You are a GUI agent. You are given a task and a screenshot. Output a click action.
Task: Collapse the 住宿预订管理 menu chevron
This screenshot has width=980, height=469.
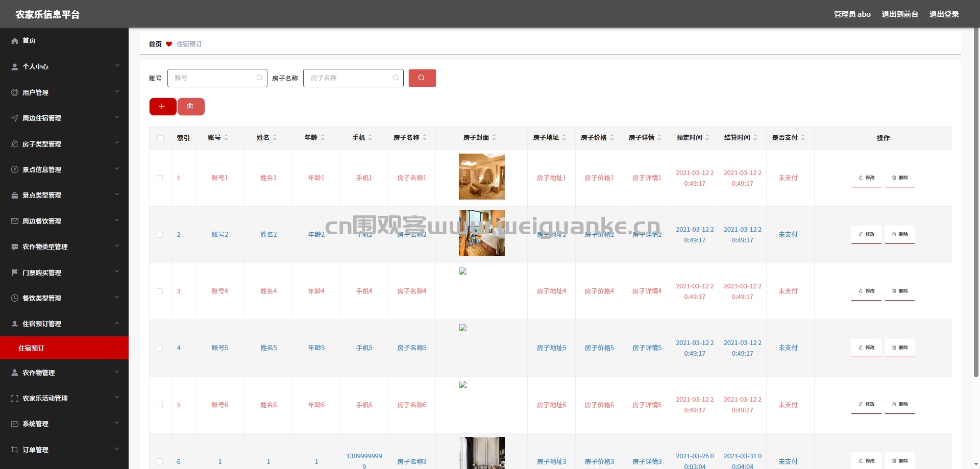click(117, 323)
